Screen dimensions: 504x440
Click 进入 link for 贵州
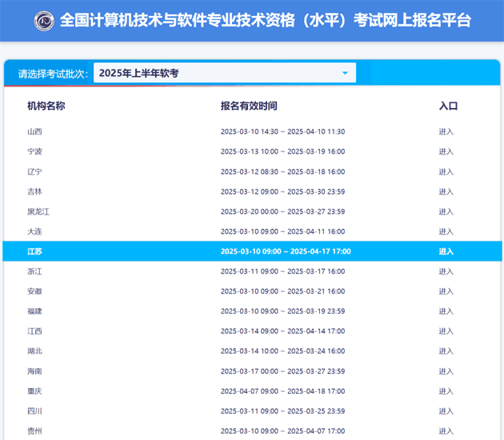(446, 431)
